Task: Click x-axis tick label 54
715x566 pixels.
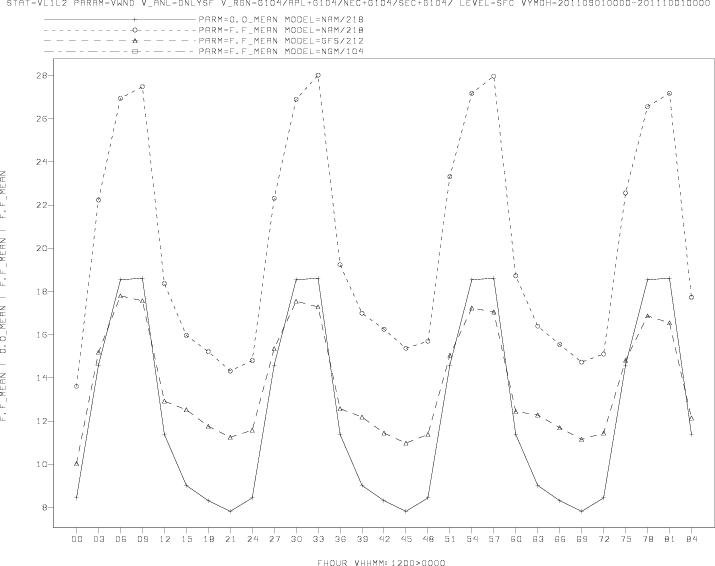Action: pos(471,539)
